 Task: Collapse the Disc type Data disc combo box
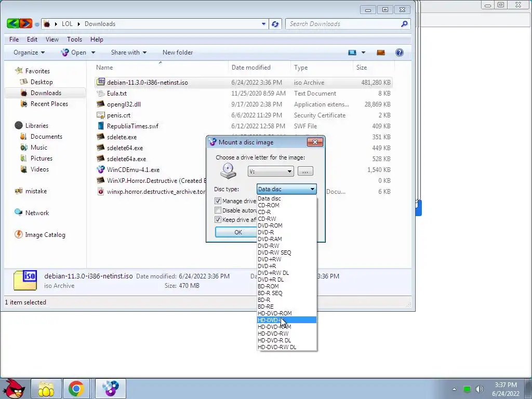(x=286, y=189)
